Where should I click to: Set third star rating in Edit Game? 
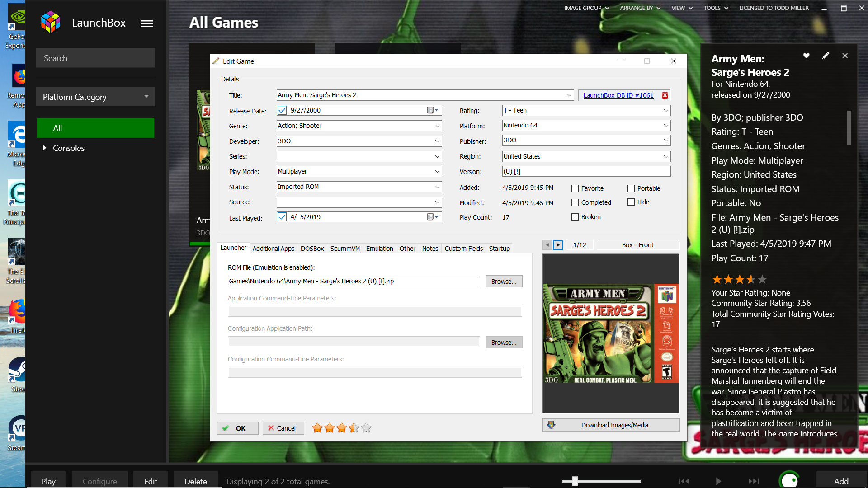click(342, 428)
